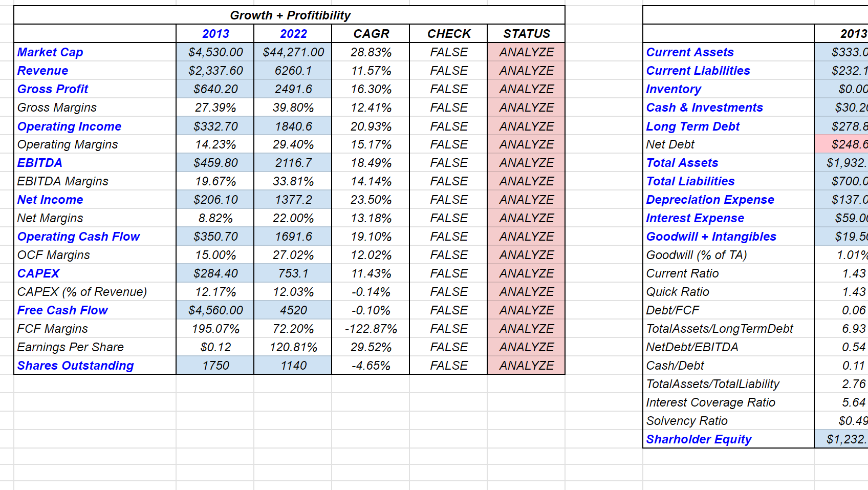Click the Goodwill + Intangibles label

pyautogui.click(x=711, y=237)
